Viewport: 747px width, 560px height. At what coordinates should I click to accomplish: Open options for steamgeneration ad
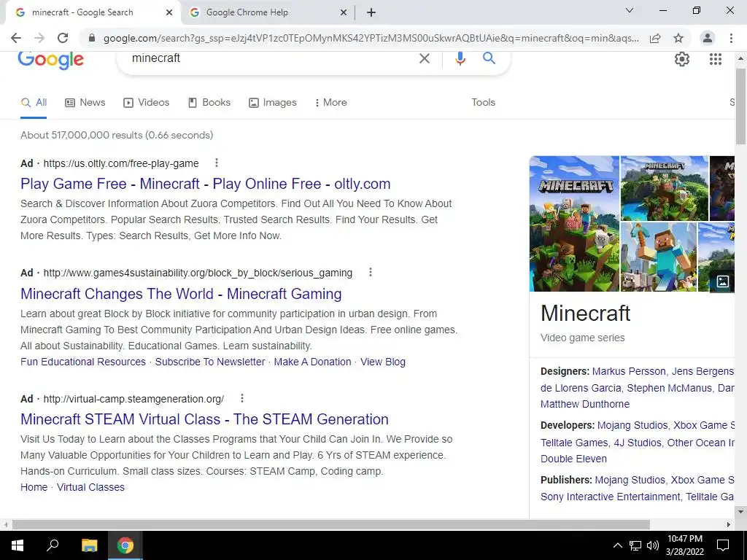(242, 398)
